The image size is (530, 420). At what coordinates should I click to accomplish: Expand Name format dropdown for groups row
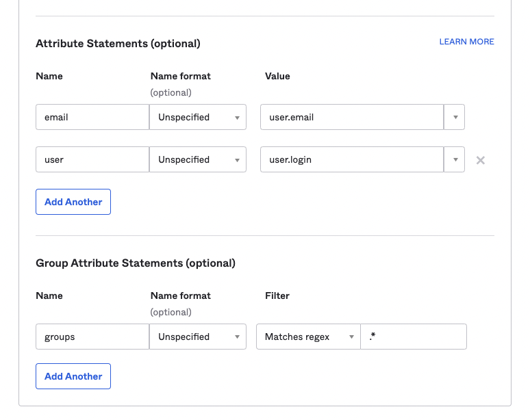point(198,337)
